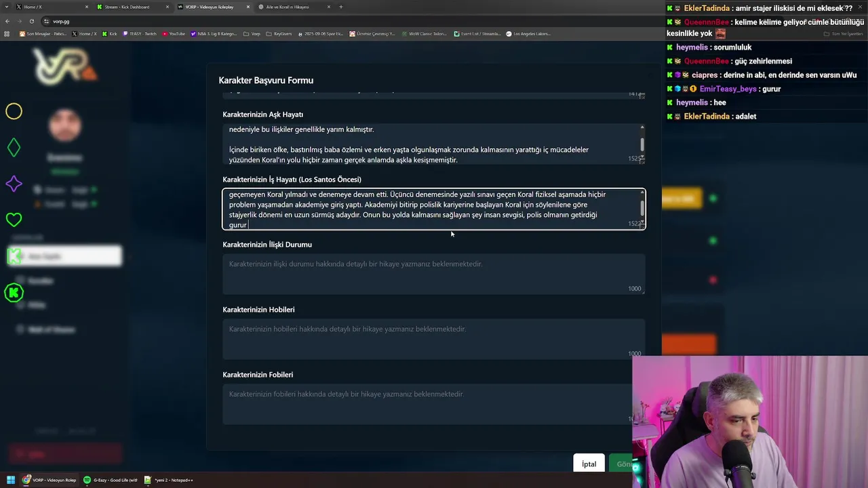Close the Stream - Kick Dashboard tab
The image size is (868, 488).
(x=167, y=7)
